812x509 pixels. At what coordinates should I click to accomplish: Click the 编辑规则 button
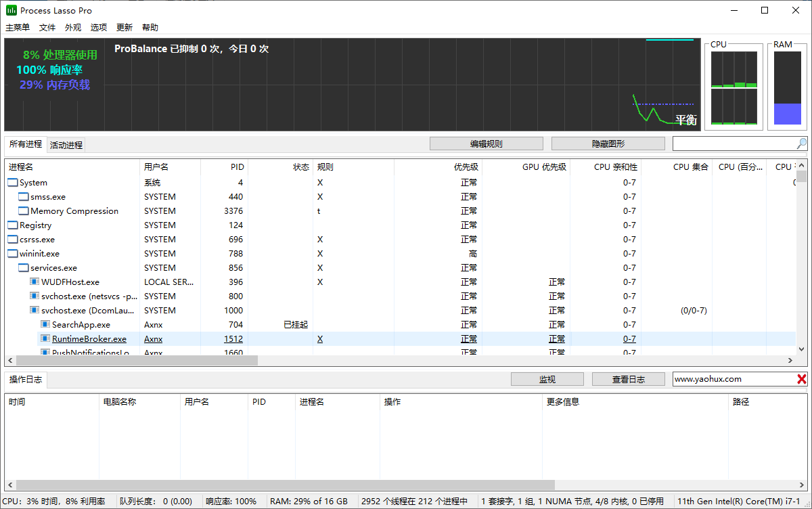click(x=486, y=143)
